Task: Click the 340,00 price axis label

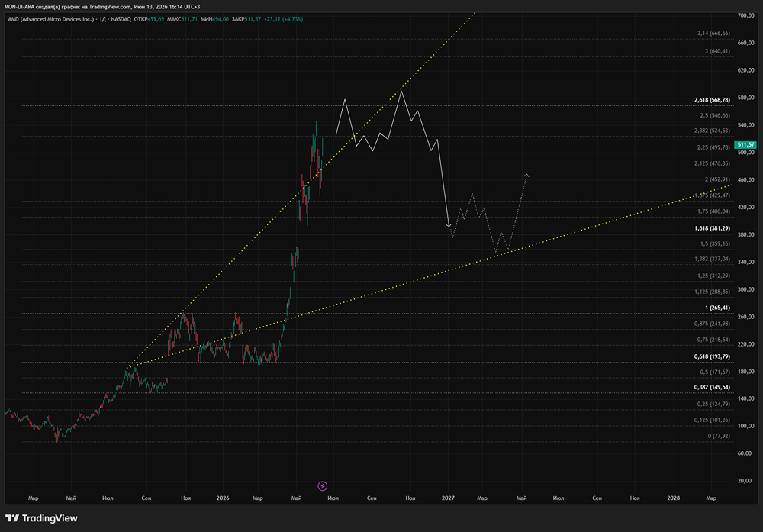Action: [745, 262]
